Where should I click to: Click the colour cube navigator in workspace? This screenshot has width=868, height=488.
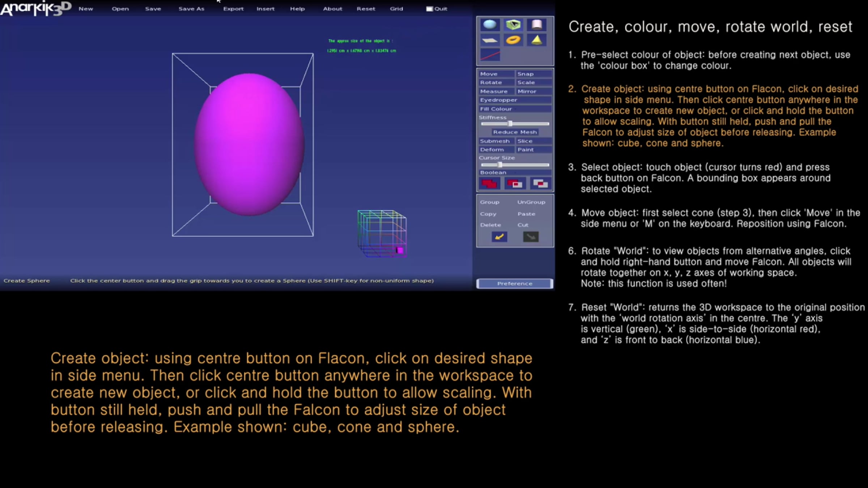[382, 234]
